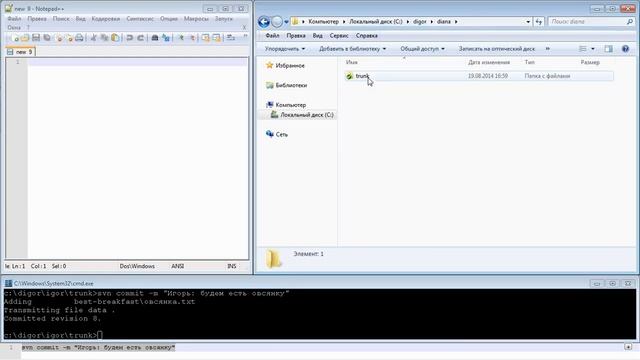Expand Explorer command bar overflow chevron

548,49
